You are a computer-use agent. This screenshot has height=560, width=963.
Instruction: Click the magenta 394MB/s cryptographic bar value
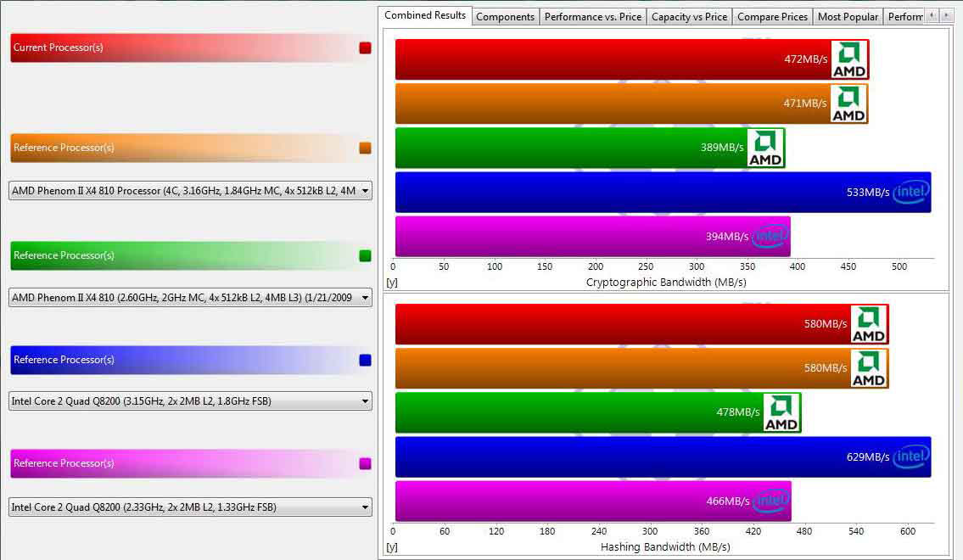(727, 237)
